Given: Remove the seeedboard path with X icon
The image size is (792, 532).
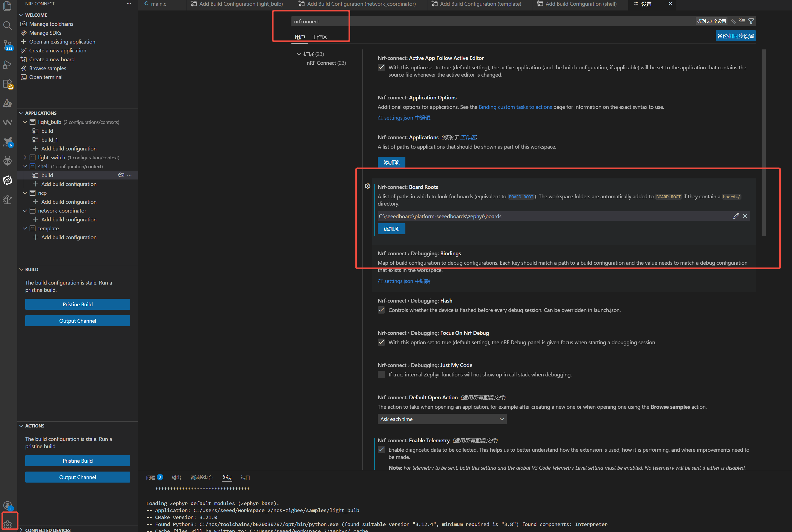Looking at the screenshot, I should tap(745, 216).
